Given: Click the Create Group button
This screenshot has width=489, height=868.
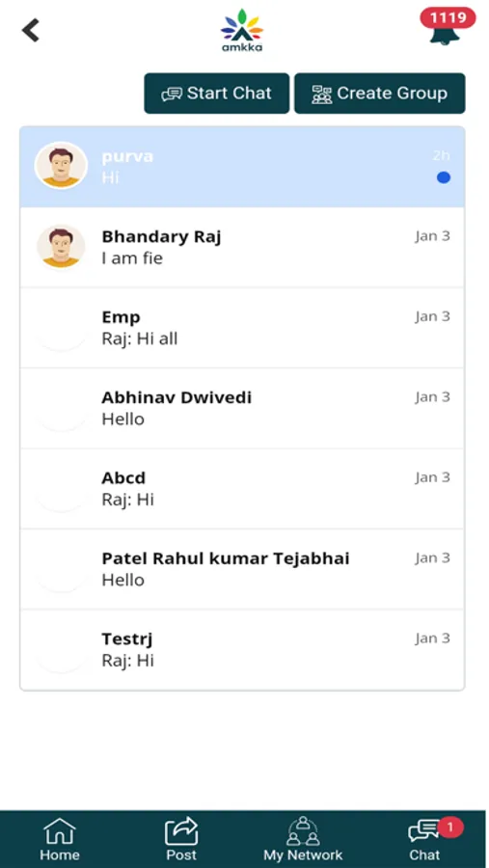Looking at the screenshot, I should pyautogui.click(x=379, y=94).
